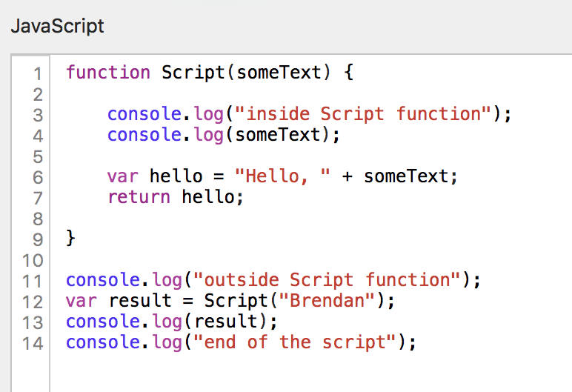Click line number 14 in the gutter
The image size is (572, 392).
[x=32, y=343]
